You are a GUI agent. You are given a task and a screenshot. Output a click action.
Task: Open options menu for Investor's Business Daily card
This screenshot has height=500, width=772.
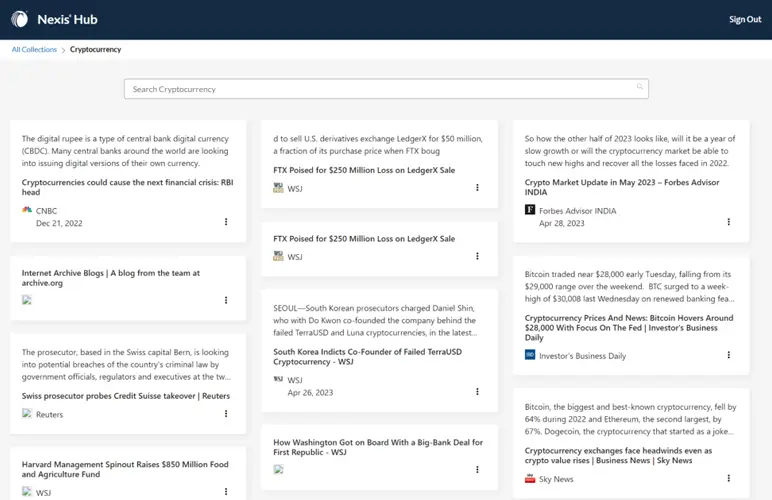tap(729, 355)
